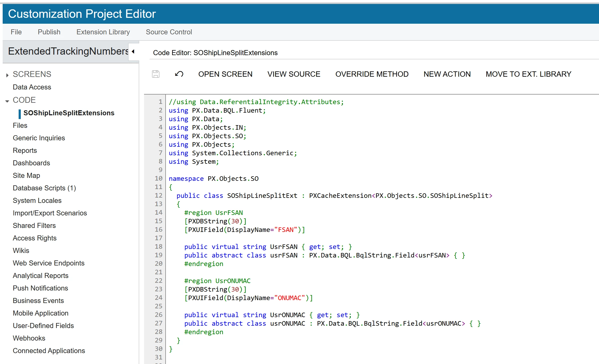Click the OPEN SCREEN button
The height and width of the screenshot is (364, 599).
[x=225, y=74]
